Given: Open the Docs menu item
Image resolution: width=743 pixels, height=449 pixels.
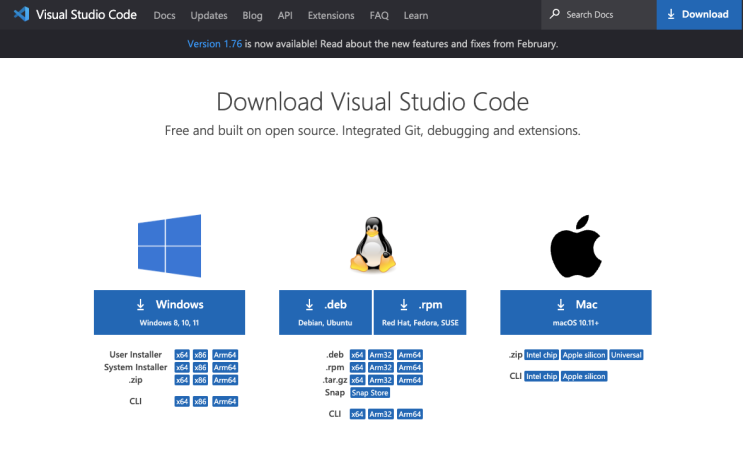Looking at the screenshot, I should click(164, 15).
